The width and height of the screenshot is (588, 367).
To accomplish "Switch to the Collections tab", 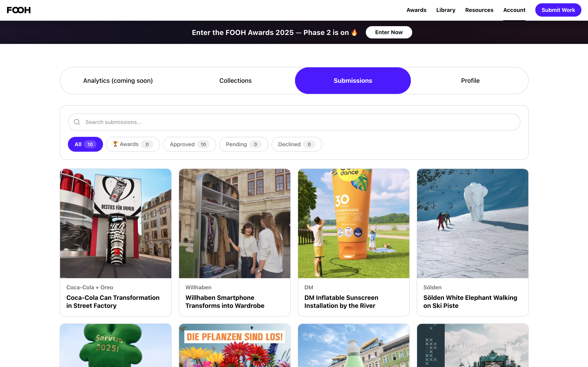I will pos(235,81).
